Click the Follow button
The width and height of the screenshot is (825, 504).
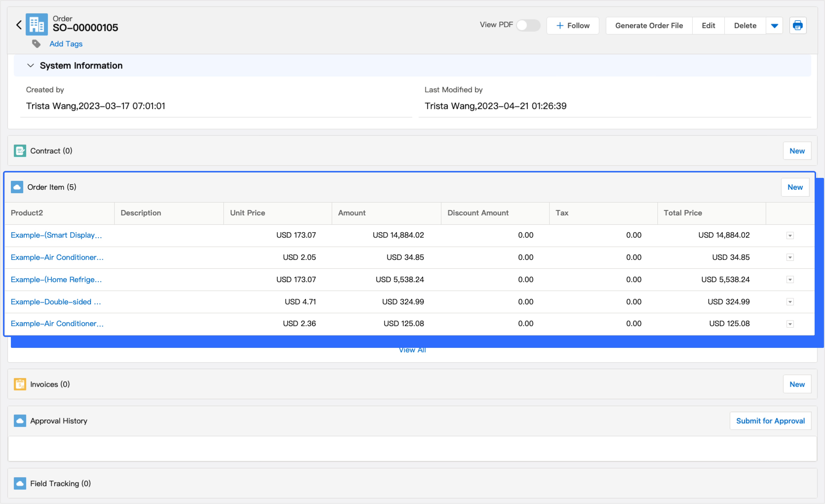point(573,26)
